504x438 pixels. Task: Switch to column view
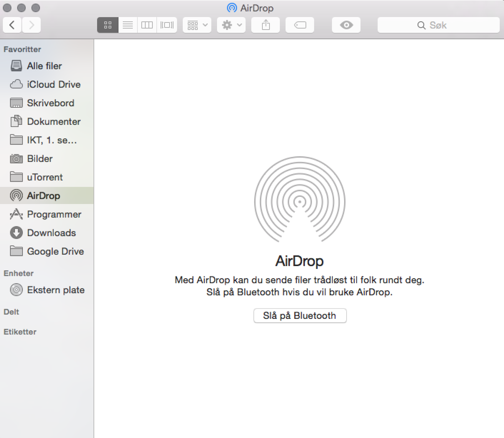click(x=147, y=25)
